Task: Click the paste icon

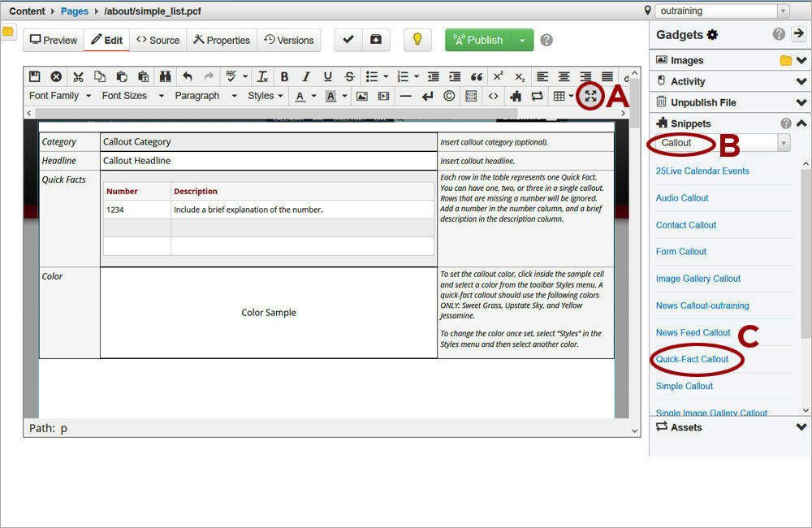Action: coord(122,76)
